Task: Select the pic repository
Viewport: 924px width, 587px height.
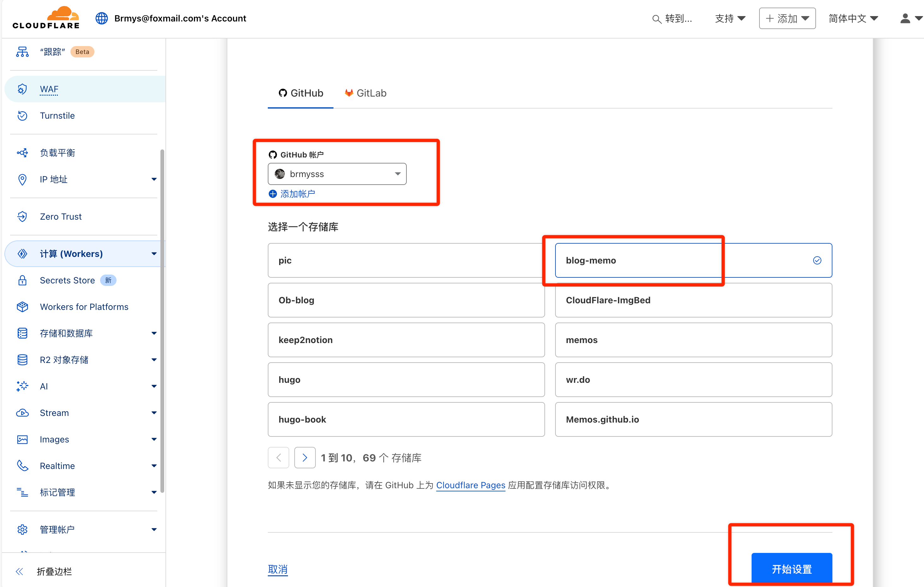Action: (x=406, y=260)
